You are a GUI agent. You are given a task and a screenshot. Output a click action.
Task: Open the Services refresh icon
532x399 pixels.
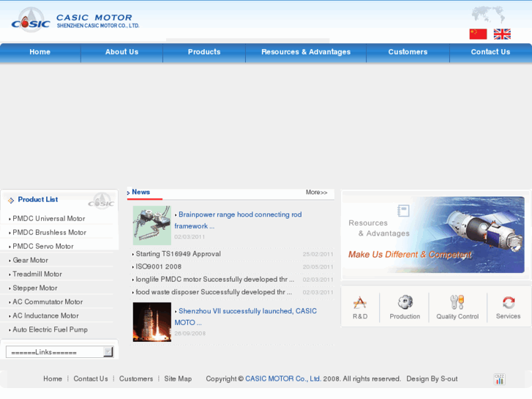509,307
